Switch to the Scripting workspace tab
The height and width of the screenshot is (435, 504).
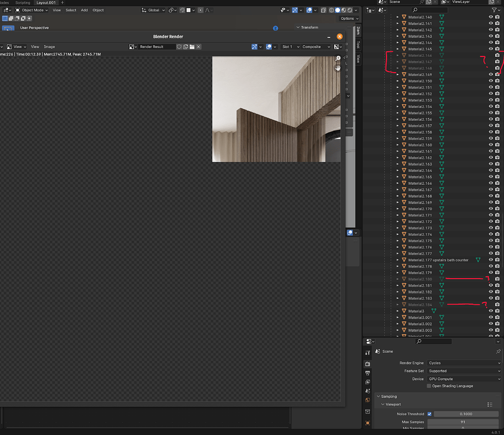(x=23, y=2)
